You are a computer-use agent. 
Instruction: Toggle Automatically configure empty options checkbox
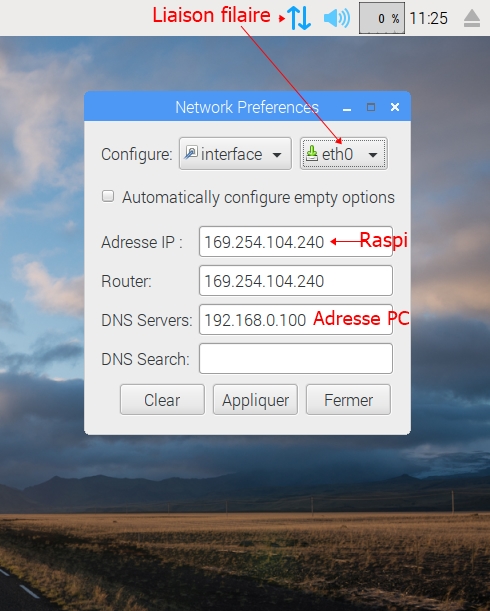point(108,196)
